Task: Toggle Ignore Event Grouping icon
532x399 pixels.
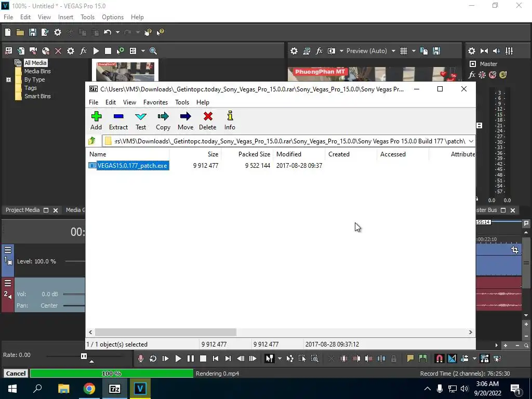Action: coord(497,358)
